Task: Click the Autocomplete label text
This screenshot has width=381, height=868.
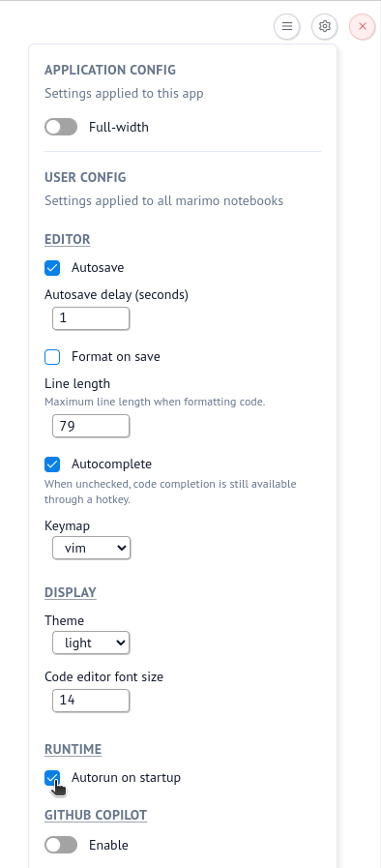Action: [x=112, y=464]
